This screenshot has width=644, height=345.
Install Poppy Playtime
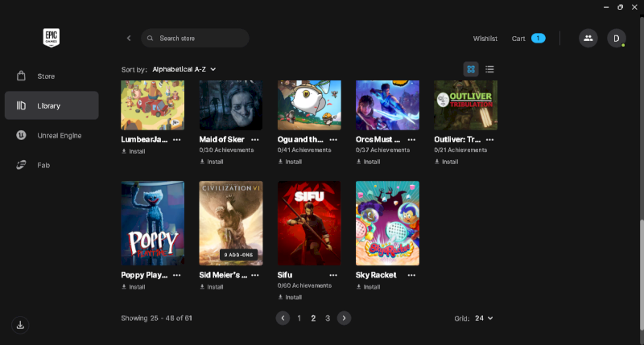pyautogui.click(x=134, y=287)
